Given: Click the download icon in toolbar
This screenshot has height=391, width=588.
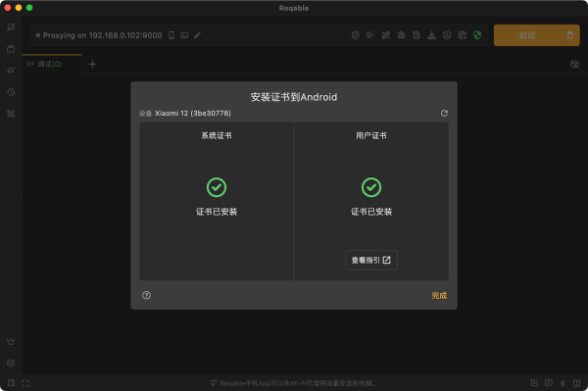Looking at the screenshot, I should click(431, 35).
